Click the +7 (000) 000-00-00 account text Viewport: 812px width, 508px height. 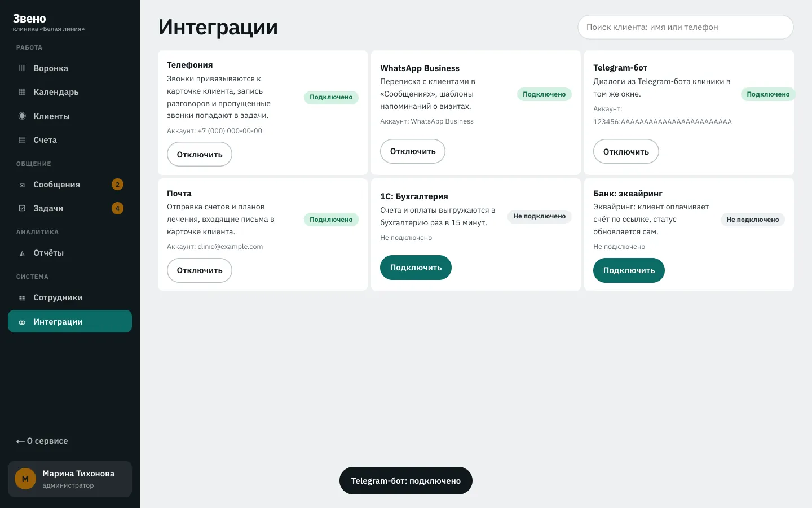click(x=230, y=131)
